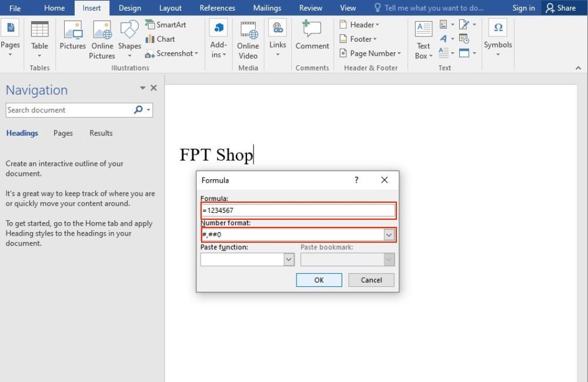Insert a Table from the ribbon

(x=39, y=39)
